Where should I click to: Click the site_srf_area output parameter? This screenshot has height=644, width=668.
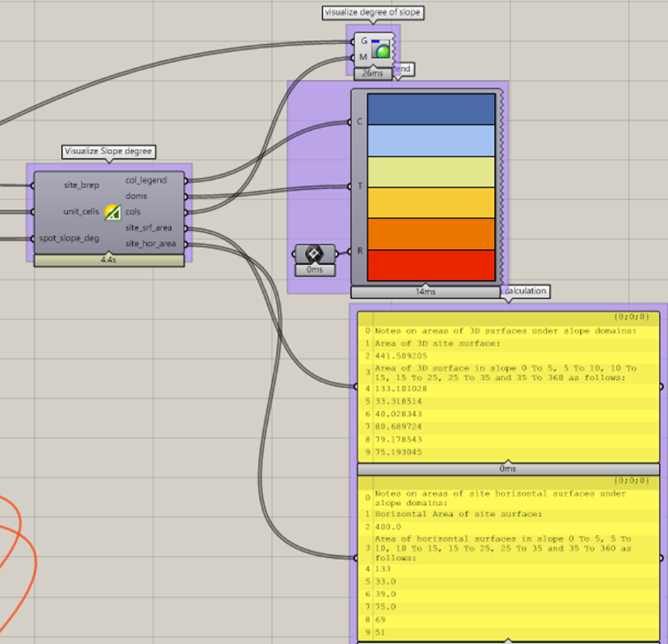click(x=149, y=227)
